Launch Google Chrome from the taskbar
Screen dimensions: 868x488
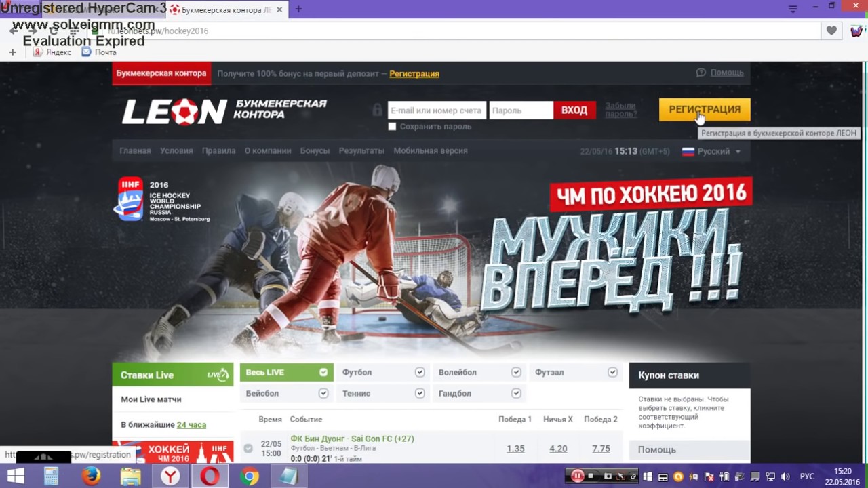[250, 476]
